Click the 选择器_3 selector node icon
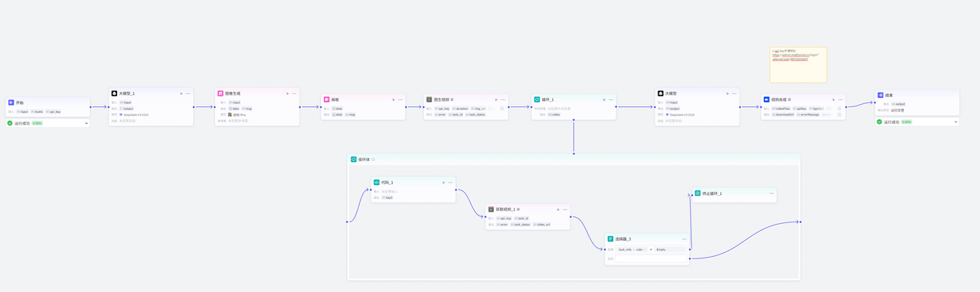 point(610,239)
